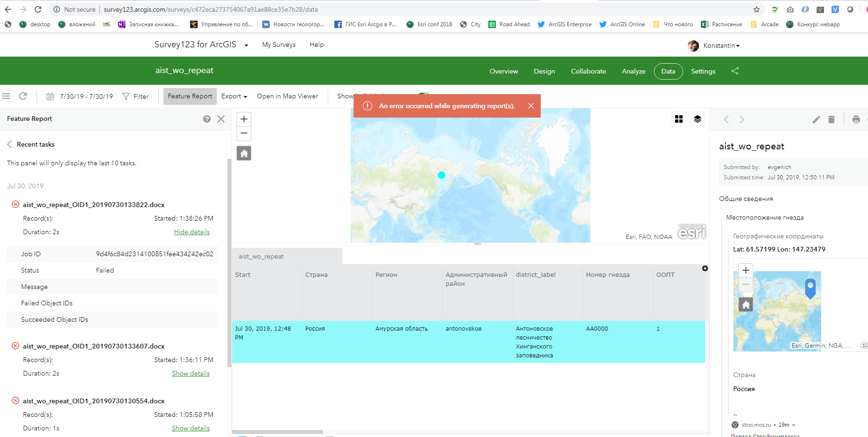Click the address bar URL

(x=211, y=9)
